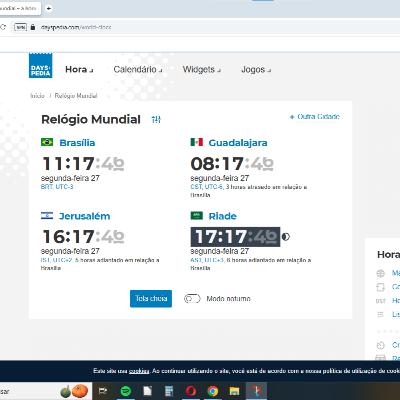This screenshot has width=400, height=400.
Task: Open the white document app in taskbar
Action: (148, 391)
